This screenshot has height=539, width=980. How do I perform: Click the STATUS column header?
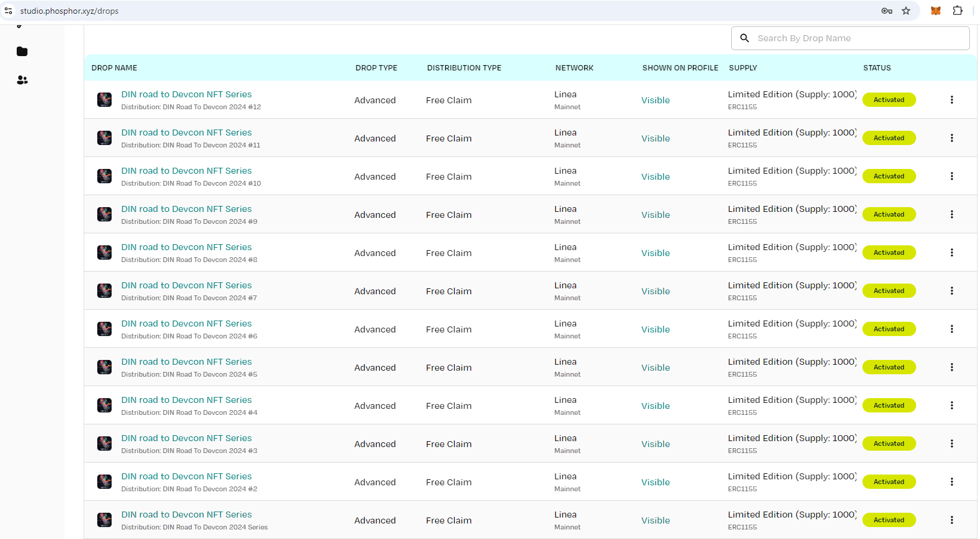coord(877,68)
